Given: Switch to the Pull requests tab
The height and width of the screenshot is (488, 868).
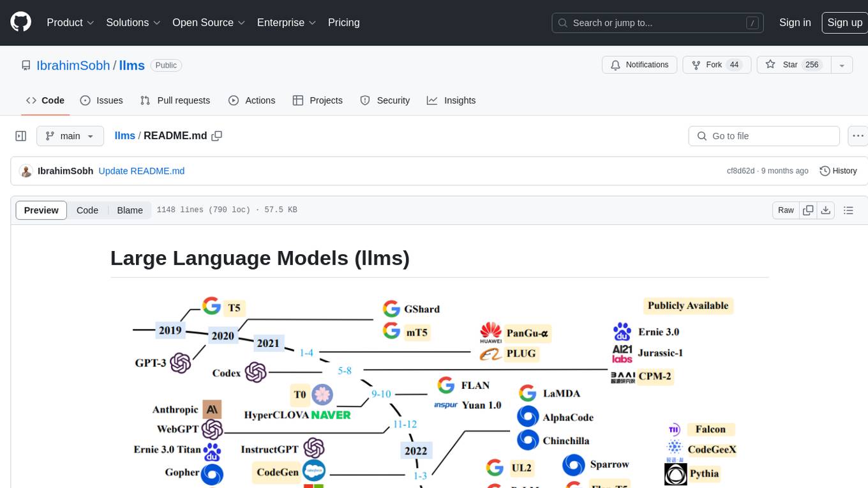Looking at the screenshot, I should coord(175,100).
